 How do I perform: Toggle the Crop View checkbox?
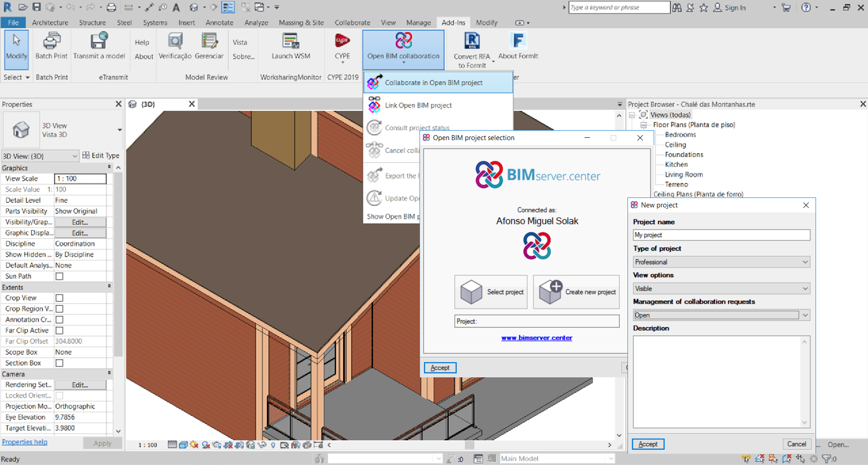click(59, 298)
